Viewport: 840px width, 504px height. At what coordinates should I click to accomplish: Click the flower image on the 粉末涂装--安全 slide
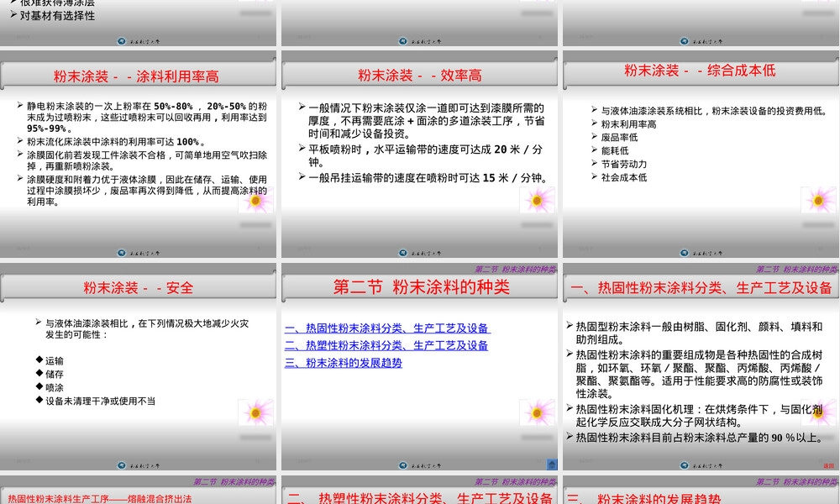(256, 412)
